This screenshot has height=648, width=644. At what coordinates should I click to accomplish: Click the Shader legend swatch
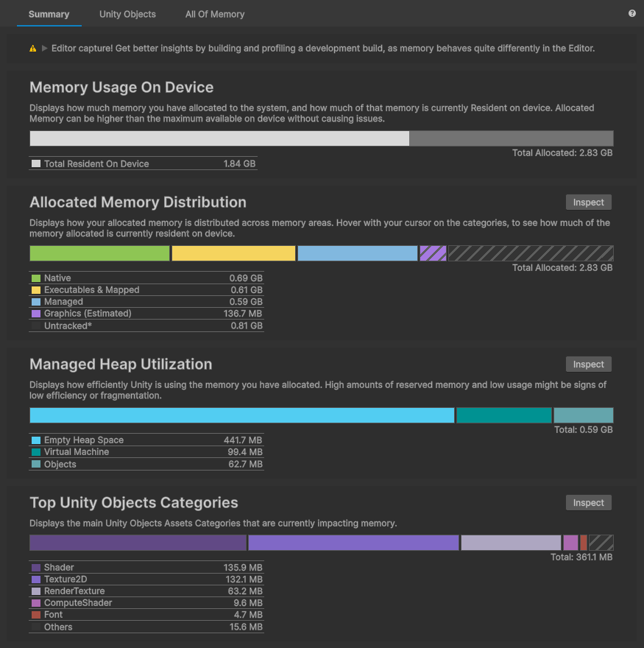pos(36,568)
